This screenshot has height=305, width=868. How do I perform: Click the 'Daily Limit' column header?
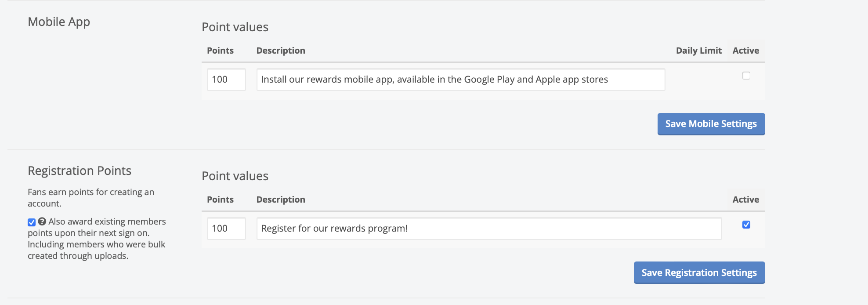[x=698, y=51]
